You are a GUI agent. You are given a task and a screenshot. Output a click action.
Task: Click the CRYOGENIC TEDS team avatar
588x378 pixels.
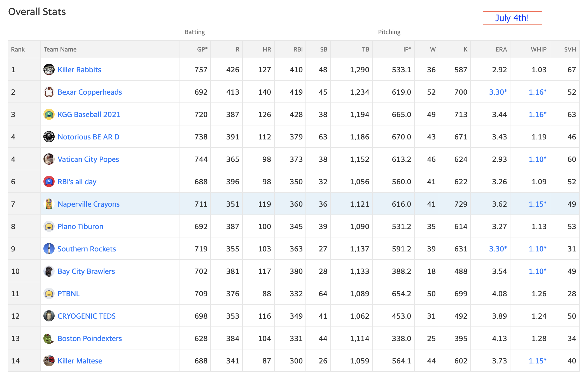[49, 316]
